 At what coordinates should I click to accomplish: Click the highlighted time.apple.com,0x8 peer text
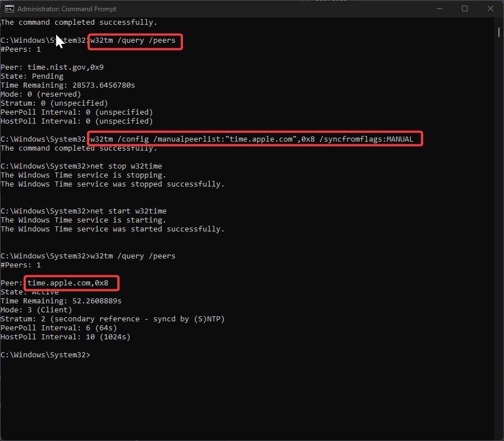point(71,283)
